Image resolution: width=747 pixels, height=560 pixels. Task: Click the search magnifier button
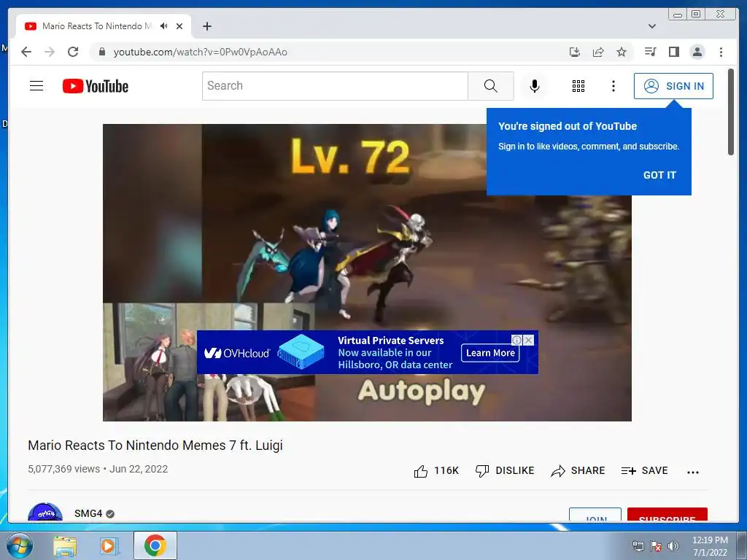coord(491,86)
